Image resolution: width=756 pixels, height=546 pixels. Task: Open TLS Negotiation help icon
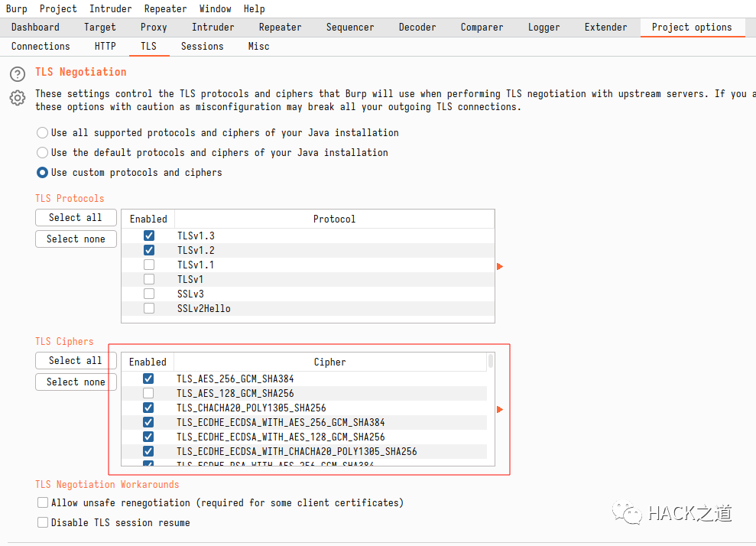pos(18,74)
